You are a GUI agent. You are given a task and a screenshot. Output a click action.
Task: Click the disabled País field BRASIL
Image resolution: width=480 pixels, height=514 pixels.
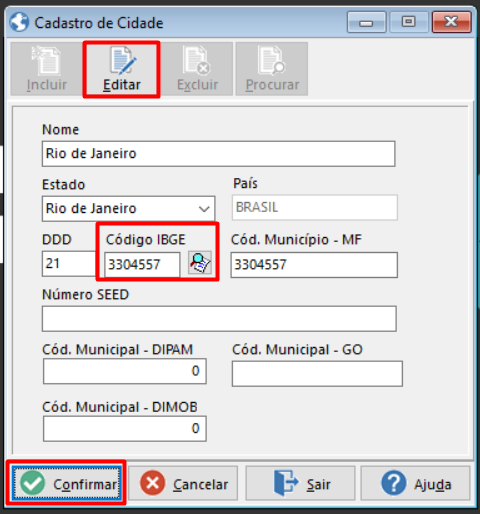pyautogui.click(x=315, y=208)
